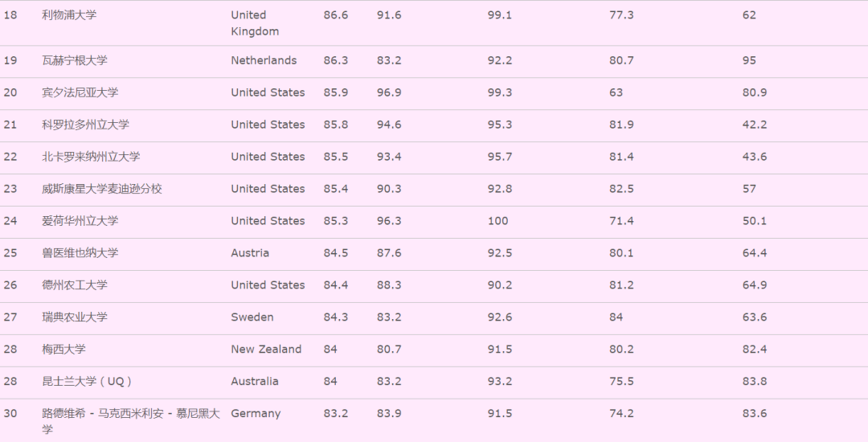Select overall score 86.6 cell
This screenshot has width=868, height=442.
tap(336, 15)
